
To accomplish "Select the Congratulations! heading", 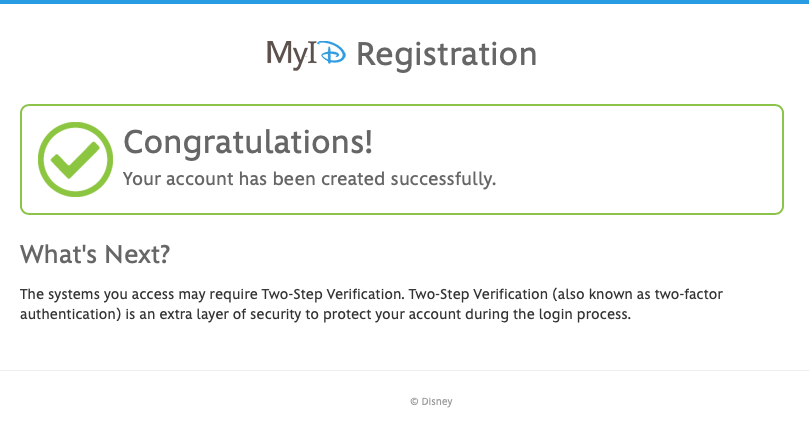I will (247, 142).
